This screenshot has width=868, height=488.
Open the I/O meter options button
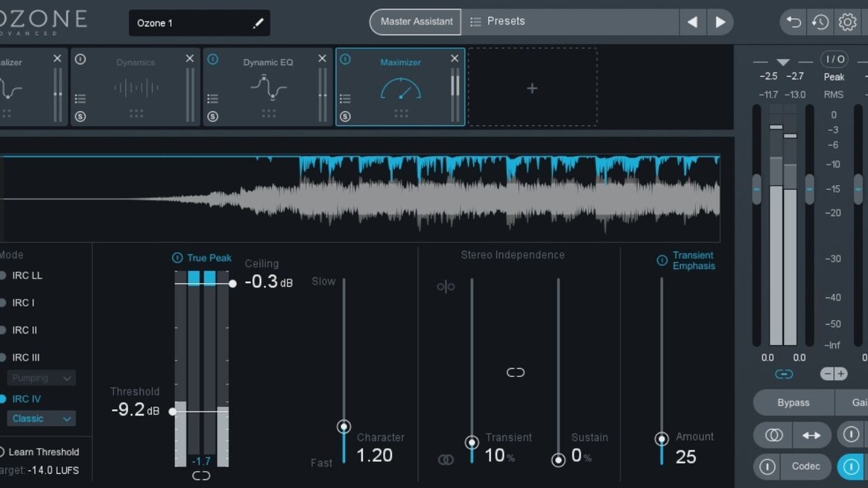click(x=834, y=60)
